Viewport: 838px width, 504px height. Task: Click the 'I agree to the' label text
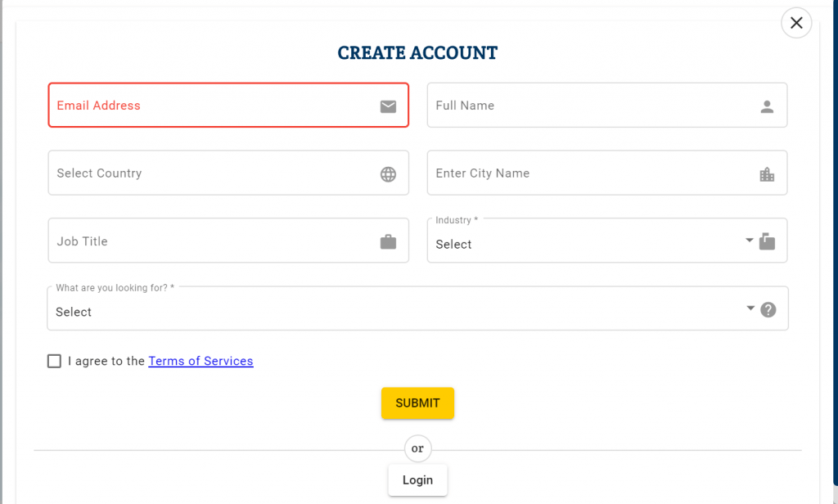(106, 362)
